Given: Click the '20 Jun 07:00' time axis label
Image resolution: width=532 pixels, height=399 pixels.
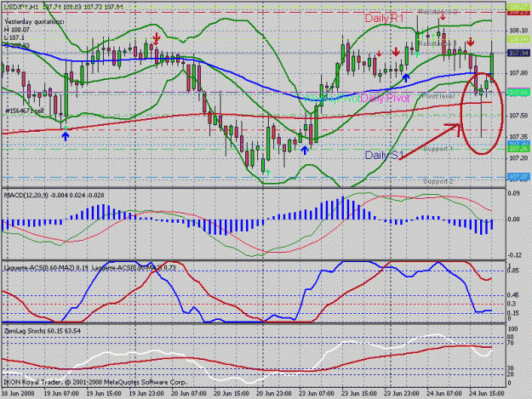Looking at the screenshot, I should (x=189, y=394).
